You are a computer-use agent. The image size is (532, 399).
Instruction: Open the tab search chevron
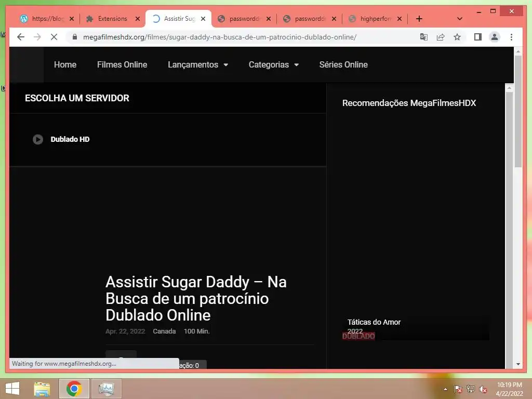[460, 19]
